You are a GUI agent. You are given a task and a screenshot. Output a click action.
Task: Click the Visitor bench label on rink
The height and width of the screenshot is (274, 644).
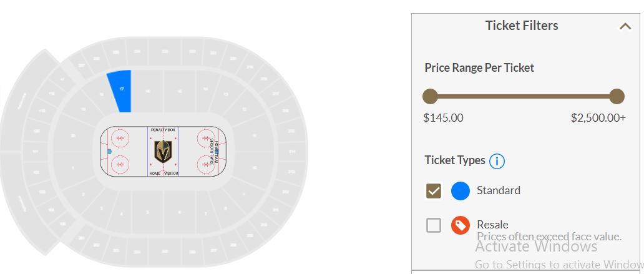(171, 173)
